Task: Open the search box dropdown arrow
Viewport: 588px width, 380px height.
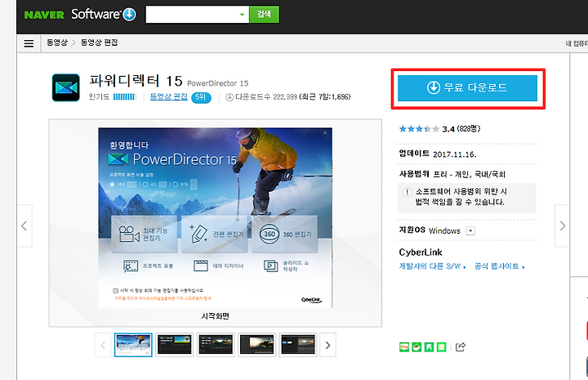Action: pyautogui.click(x=243, y=15)
